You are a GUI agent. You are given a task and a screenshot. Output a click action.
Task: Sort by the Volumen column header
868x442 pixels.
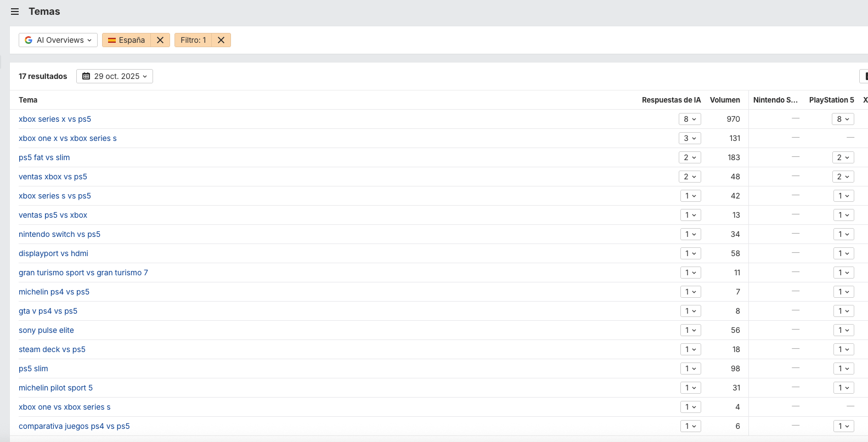click(725, 100)
